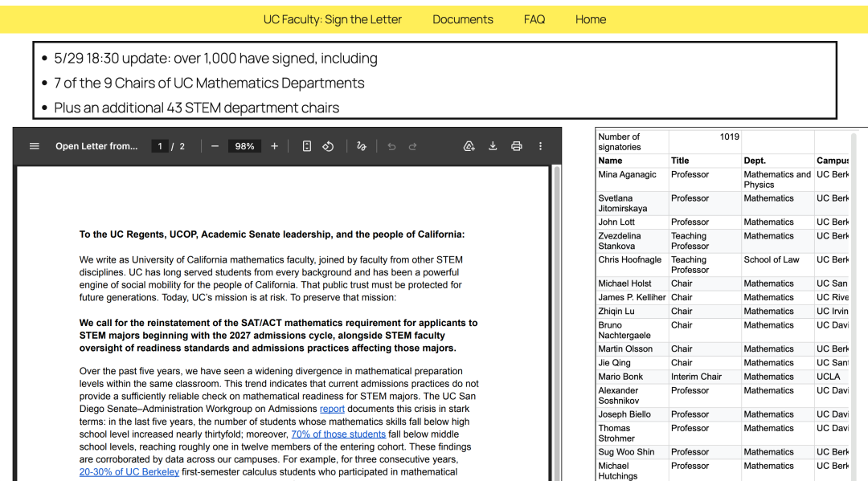
Task: Click the page number input field
Action: point(159,146)
